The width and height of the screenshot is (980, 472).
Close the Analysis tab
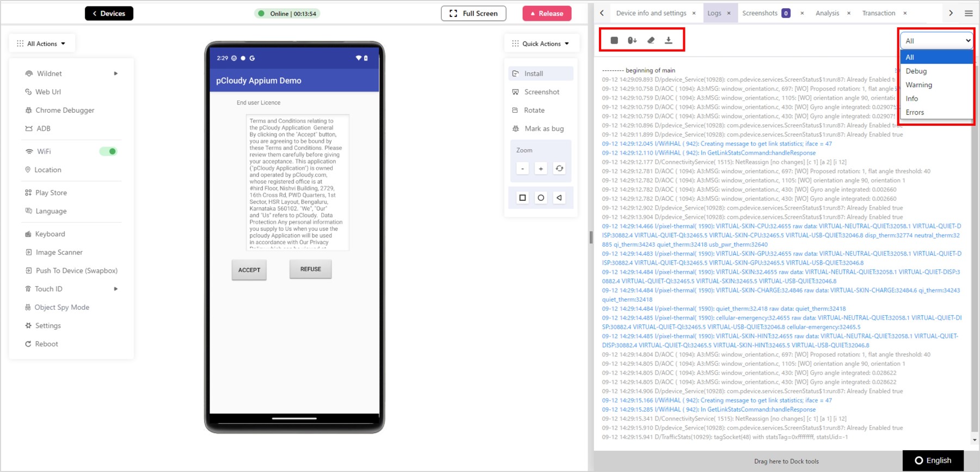pyautogui.click(x=849, y=13)
